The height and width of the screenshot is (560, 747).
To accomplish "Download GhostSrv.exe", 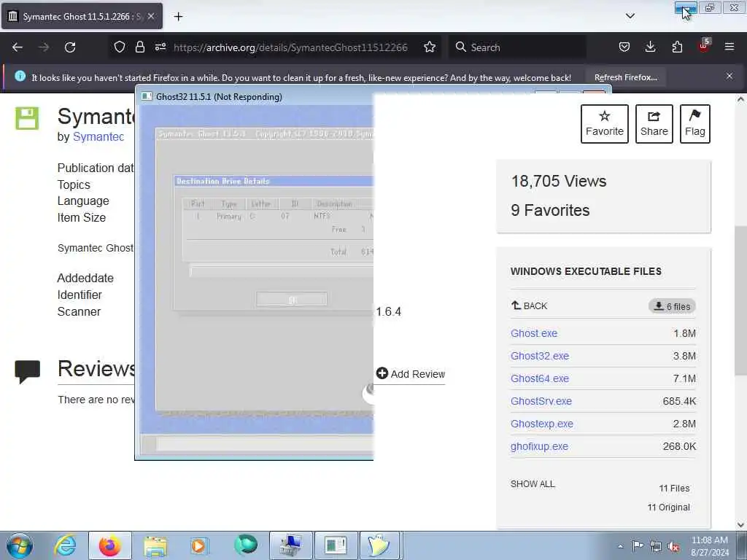I will tap(541, 401).
